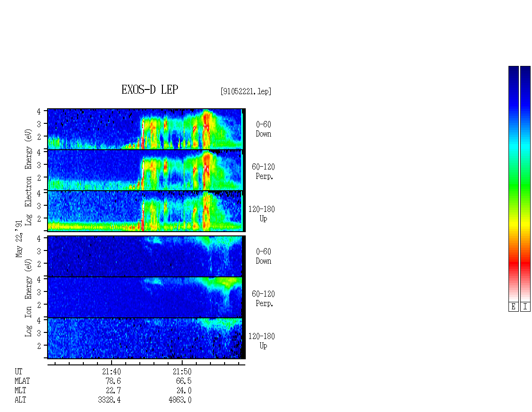Click the UT row label
This screenshot has height=412, width=532.
coord(18,372)
